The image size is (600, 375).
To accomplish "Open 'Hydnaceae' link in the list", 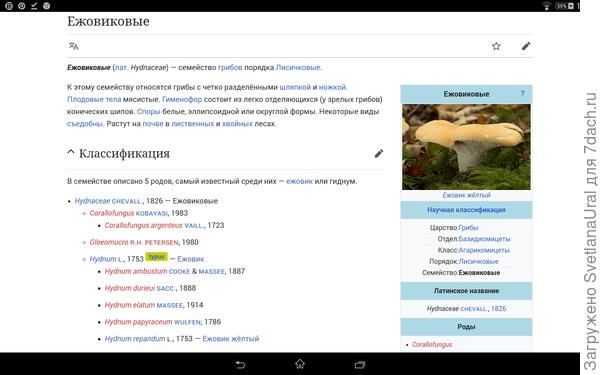I will click(x=92, y=201).
